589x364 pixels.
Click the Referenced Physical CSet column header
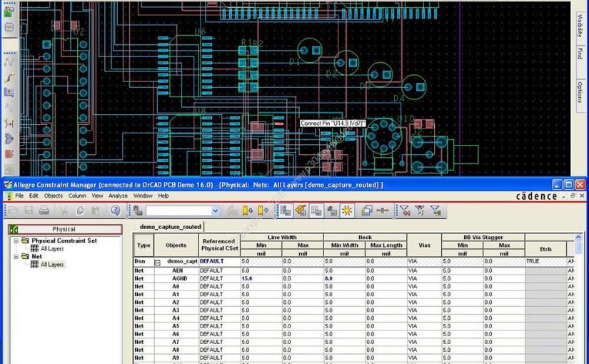[x=219, y=245]
